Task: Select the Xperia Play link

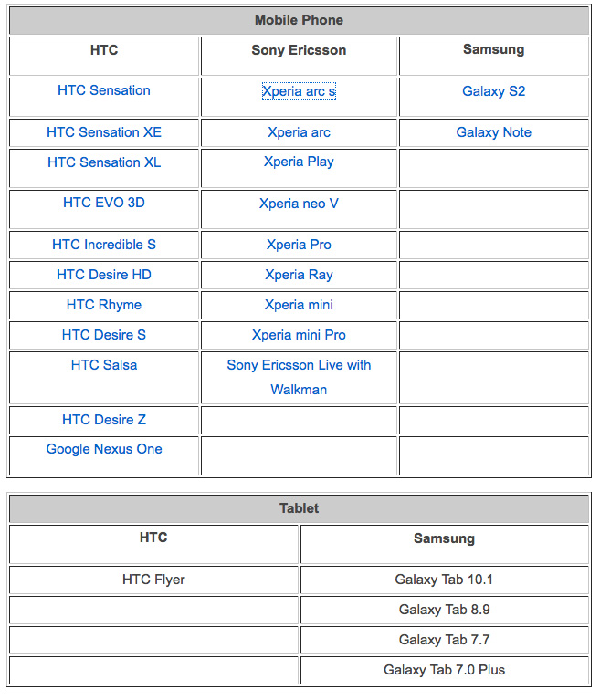Action: coord(299,162)
